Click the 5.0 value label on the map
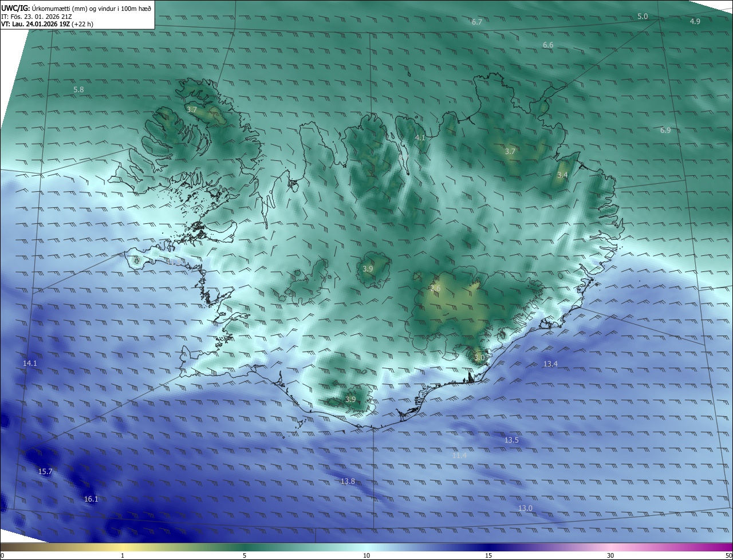733x560 pixels. [x=643, y=17]
